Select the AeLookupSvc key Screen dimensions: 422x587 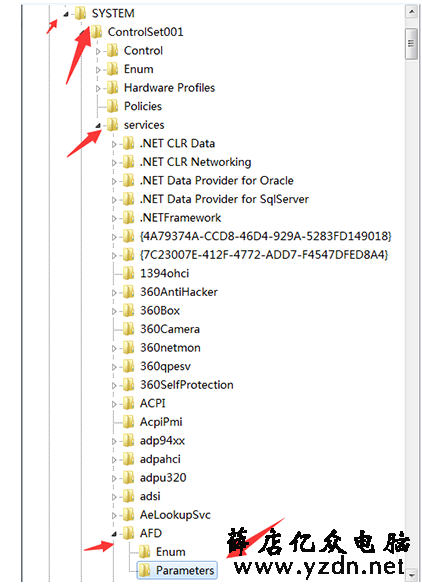pyautogui.click(x=175, y=515)
